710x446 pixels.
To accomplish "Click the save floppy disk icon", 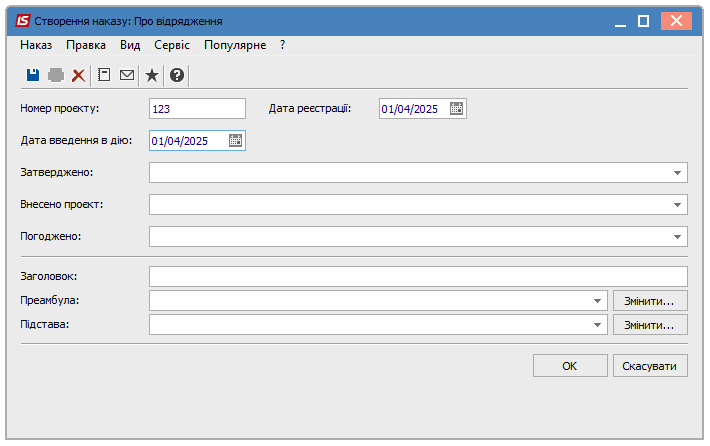I will click(x=33, y=75).
